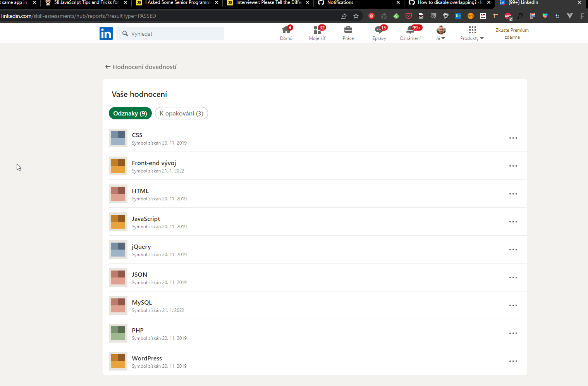Open more options for JavaScript row

513,222
